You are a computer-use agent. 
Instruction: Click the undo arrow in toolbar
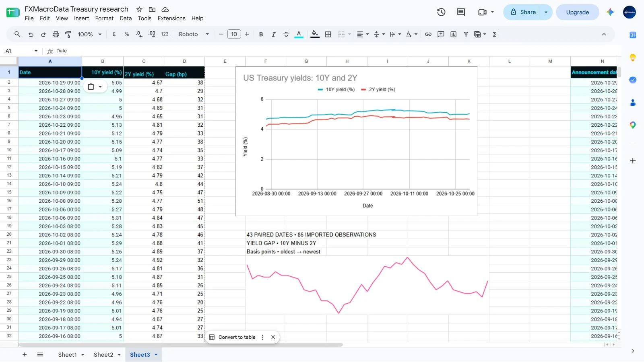[31, 34]
